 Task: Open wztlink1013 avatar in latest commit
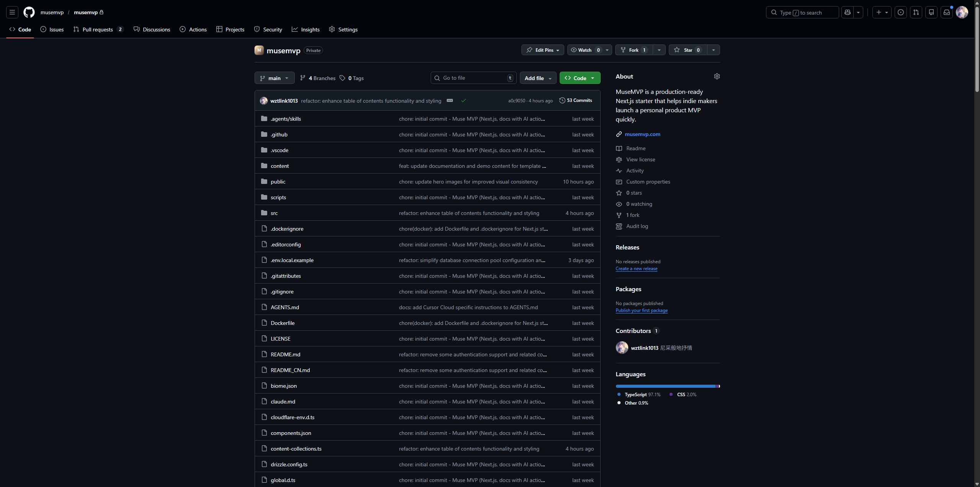pyautogui.click(x=264, y=100)
